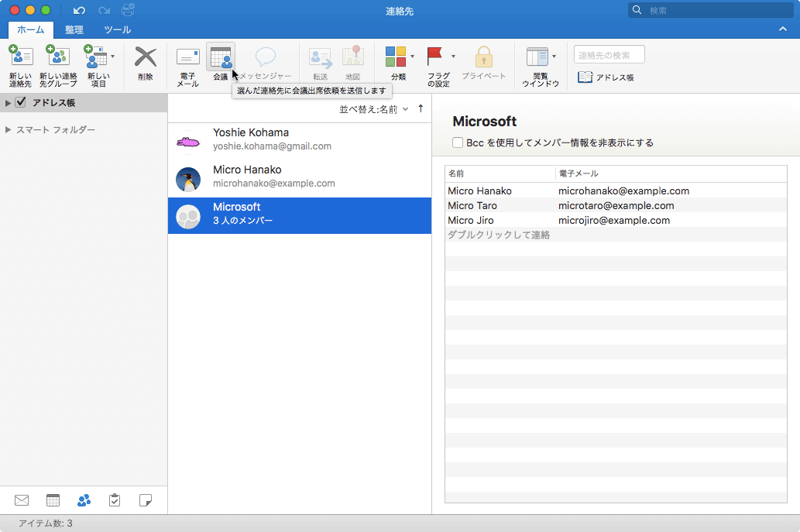Switch to Calendar view icon
Viewport: 800px width, 532px height.
(x=53, y=500)
